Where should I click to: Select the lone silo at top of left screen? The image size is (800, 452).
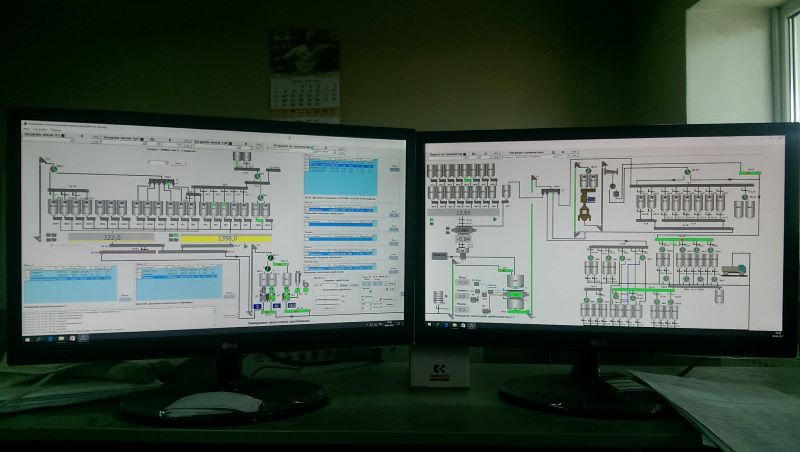pyautogui.click(x=240, y=159)
